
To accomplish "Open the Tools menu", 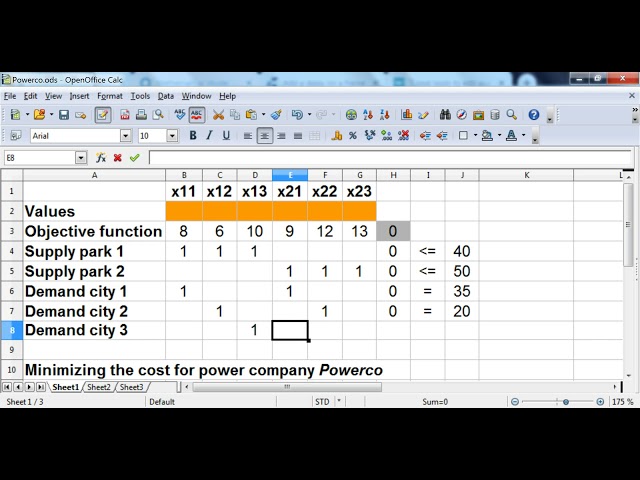I will pyautogui.click(x=140, y=96).
